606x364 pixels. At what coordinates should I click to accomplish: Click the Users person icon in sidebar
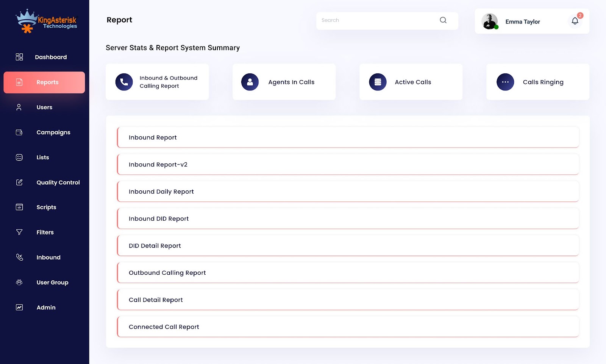tap(19, 107)
